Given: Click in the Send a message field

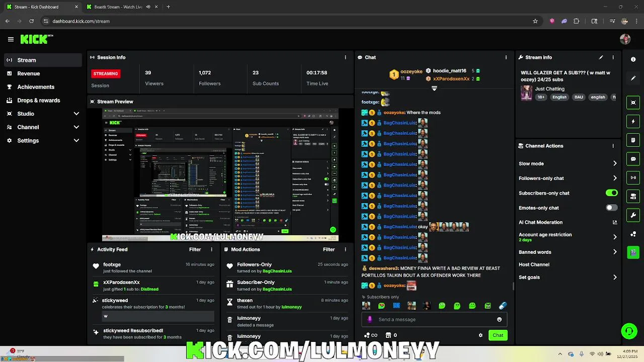Looking at the screenshot, I should (x=435, y=319).
